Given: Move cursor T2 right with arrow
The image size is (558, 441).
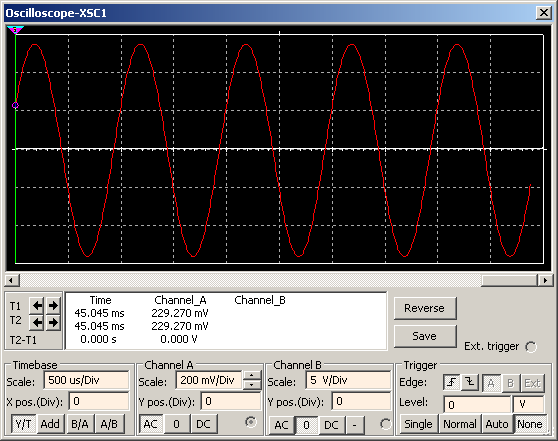Looking at the screenshot, I should 53,323.
